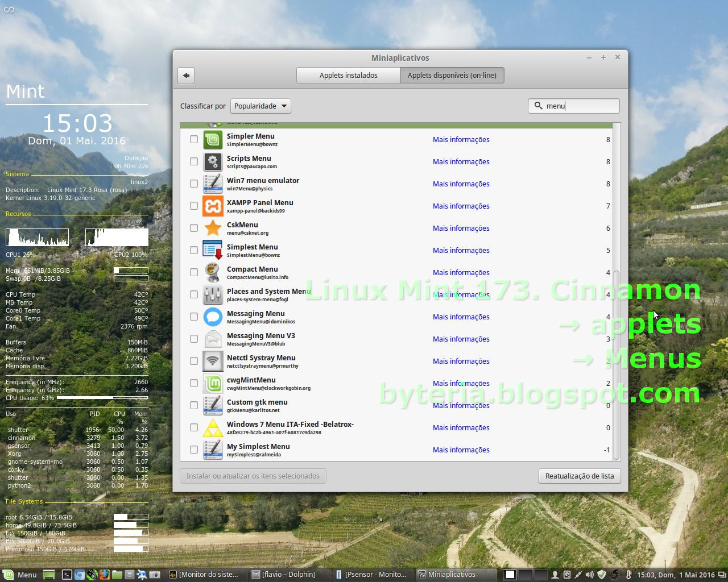Click the Messaging Menu chat bubble icon
The width and height of the screenshot is (728, 582).
tap(213, 317)
